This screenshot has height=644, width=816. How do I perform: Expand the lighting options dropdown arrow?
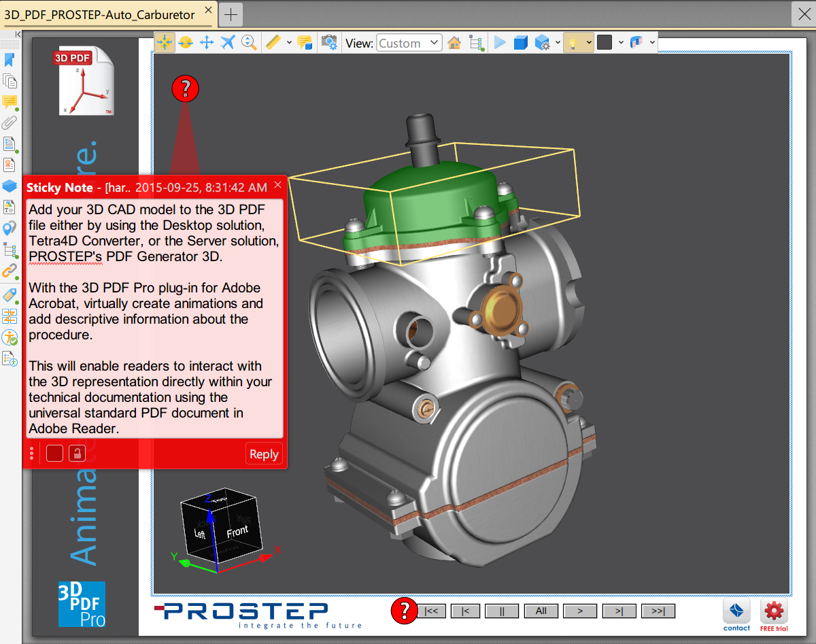pyautogui.click(x=589, y=43)
